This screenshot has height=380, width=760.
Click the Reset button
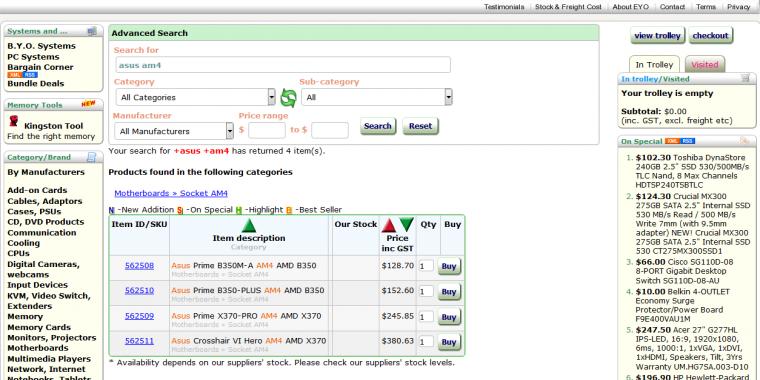click(x=421, y=126)
